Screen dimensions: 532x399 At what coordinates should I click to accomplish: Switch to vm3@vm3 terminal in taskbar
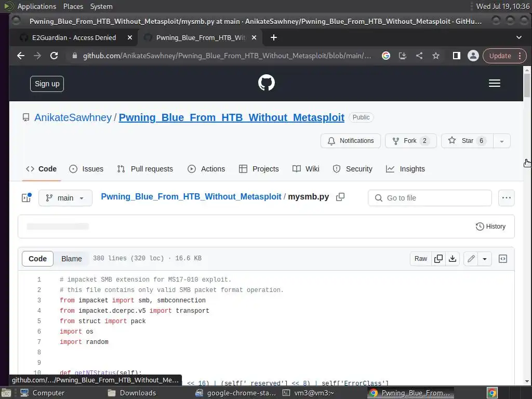(x=309, y=393)
